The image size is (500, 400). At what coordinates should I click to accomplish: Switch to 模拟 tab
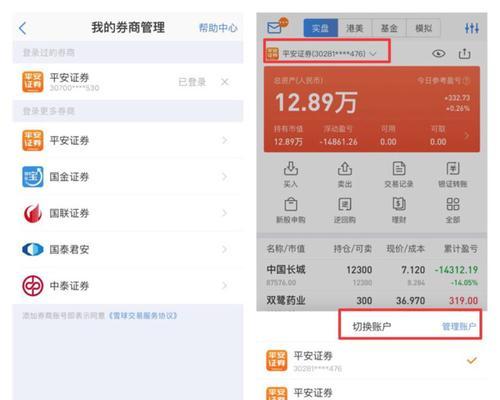[x=424, y=28]
